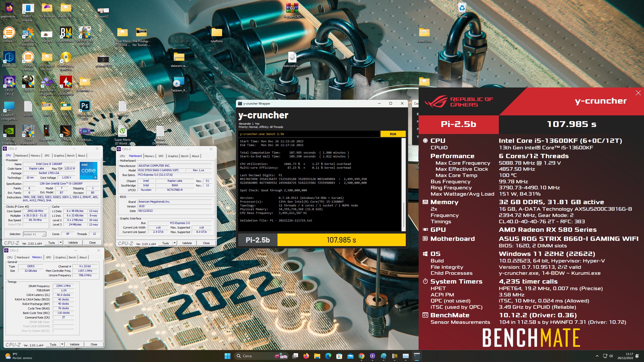Open the Cestino recycle bin
The width and height of the screenshot is (644, 362).
tap(462, 11)
